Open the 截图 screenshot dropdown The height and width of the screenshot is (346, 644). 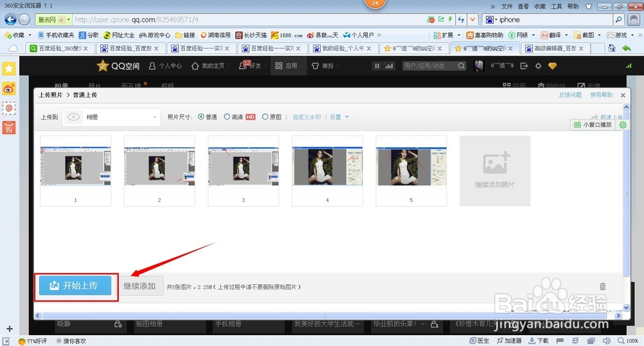(599, 35)
